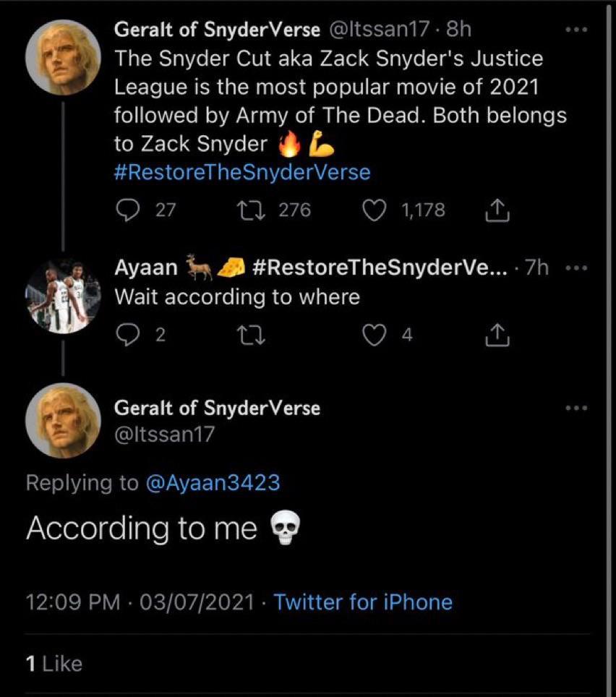Open the #RestoreTheSnyderVerse hashtag link
This screenshot has width=616, height=697.
(x=242, y=173)
